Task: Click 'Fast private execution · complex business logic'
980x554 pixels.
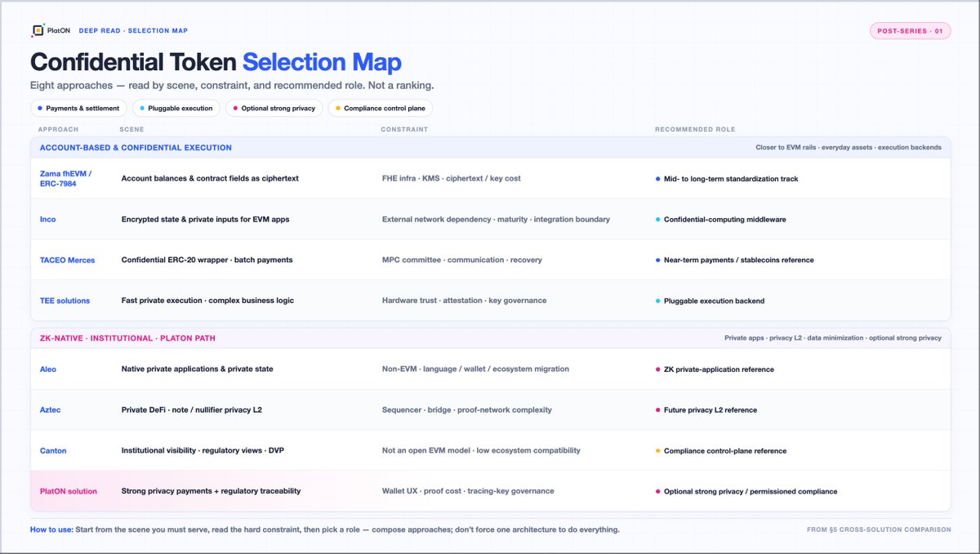Action: coord(208,301)
